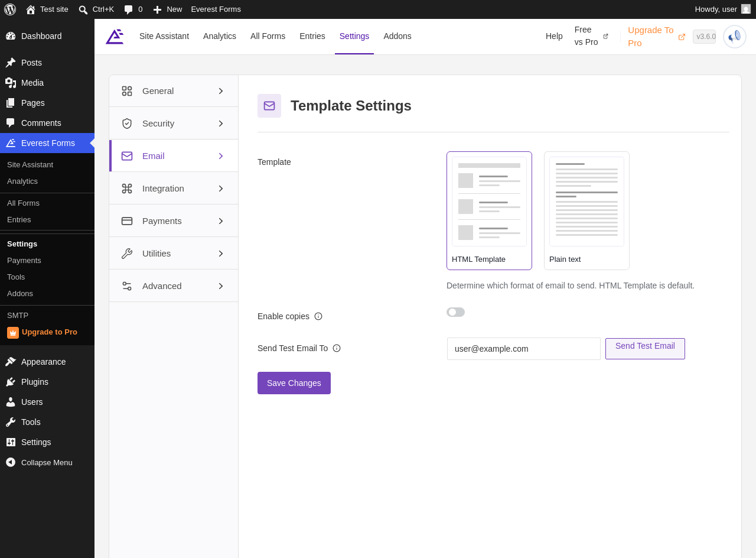Screen dimensions: 756x558
Task: Click the Enable copies info icon
Action: click(x=318, y=316)
